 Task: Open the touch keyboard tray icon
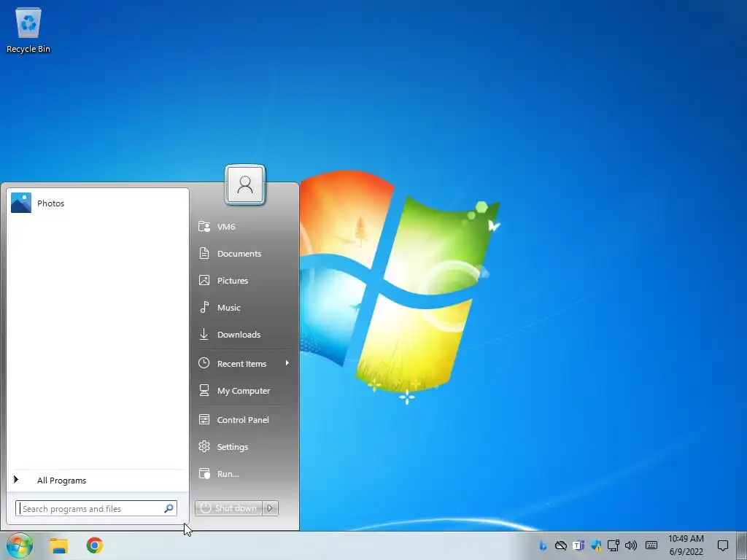click(651, 545)
